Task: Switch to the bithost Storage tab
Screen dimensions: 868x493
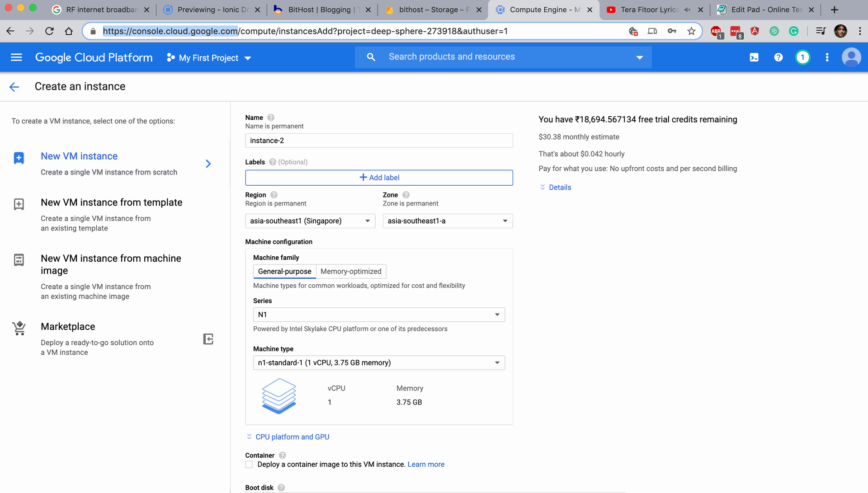Action: [x=433, y=9]
